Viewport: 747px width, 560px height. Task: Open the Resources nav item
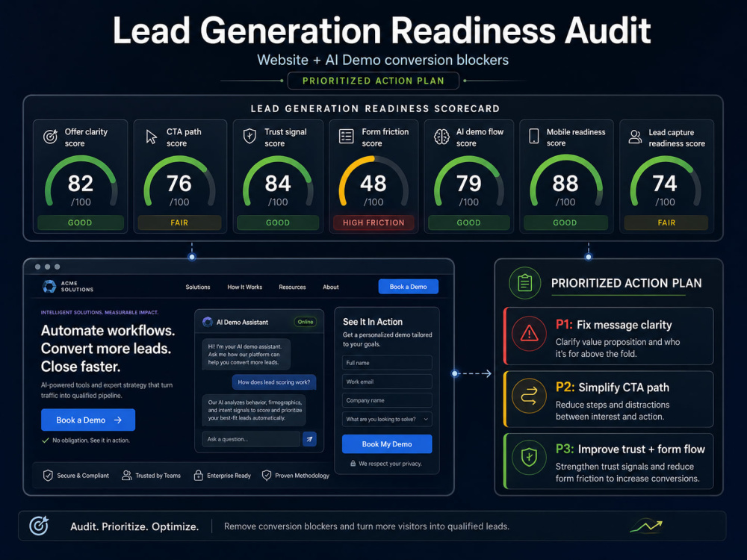pos(293,287)
